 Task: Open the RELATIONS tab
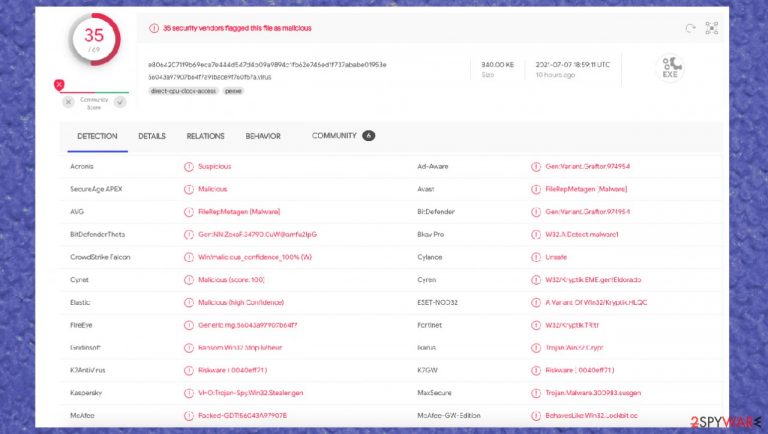click(205, 136)
